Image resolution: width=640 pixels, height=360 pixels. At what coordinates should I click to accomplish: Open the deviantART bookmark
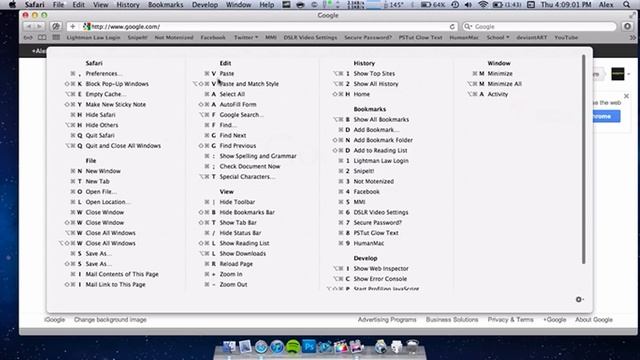tap(531, 38)
